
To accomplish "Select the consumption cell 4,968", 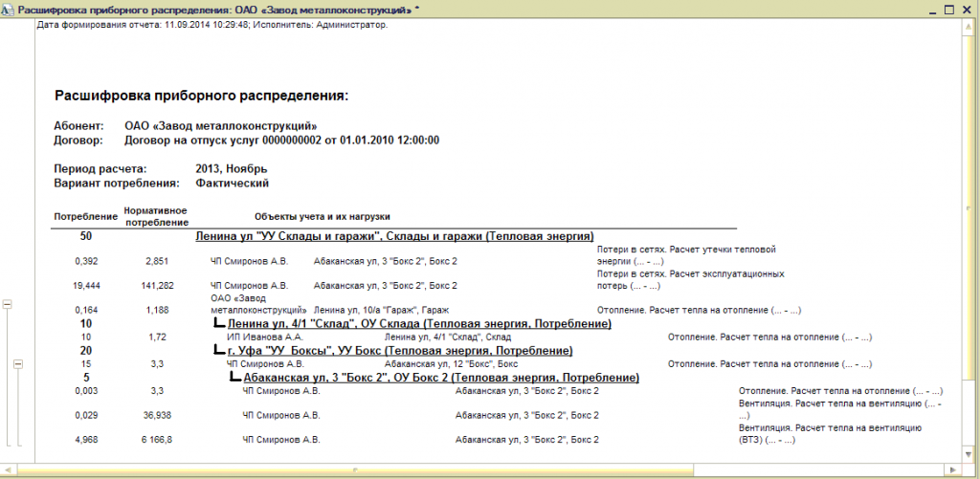I will (86, 440).
